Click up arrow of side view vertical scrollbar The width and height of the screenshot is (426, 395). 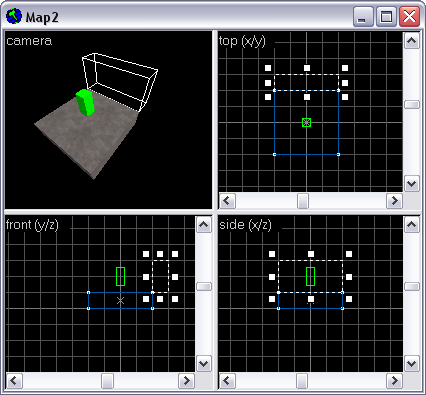pos(412,225)
